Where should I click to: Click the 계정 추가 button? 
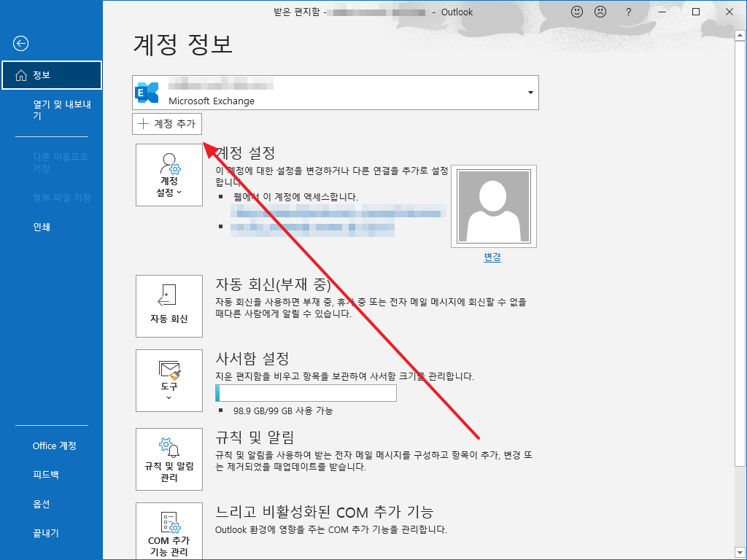point(167,124)
